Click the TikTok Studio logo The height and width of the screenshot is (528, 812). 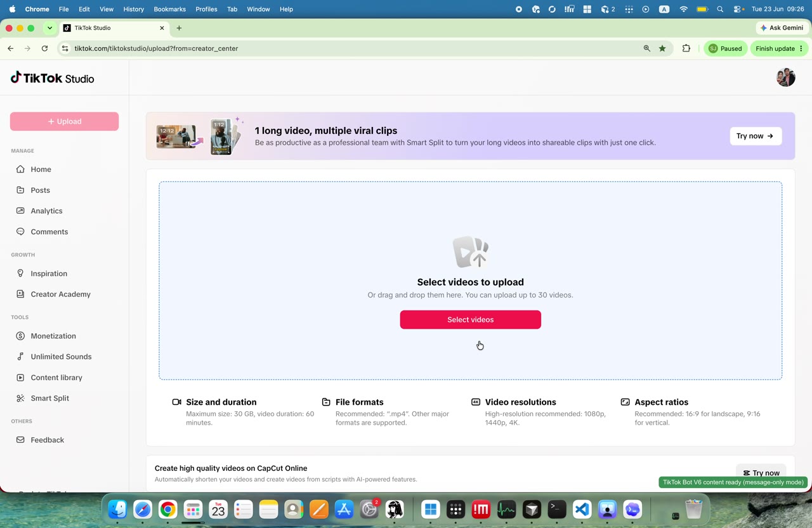pyautogui.click(x=53, y=78)
